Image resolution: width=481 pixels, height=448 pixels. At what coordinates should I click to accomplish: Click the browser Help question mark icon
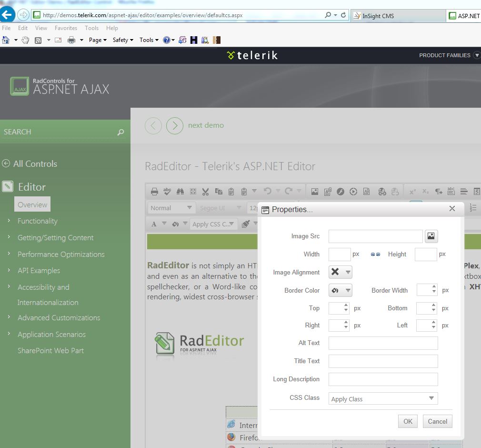click(x=167, y=40)
